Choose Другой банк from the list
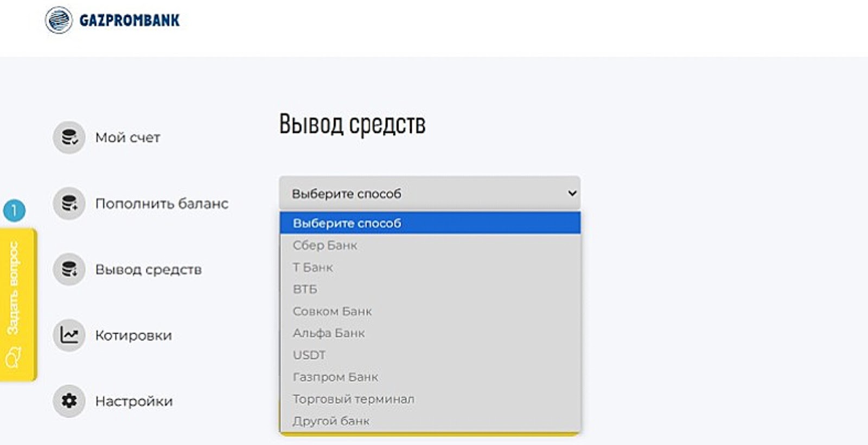This screenshot has height=445, width=868. [x=430, y=421]
